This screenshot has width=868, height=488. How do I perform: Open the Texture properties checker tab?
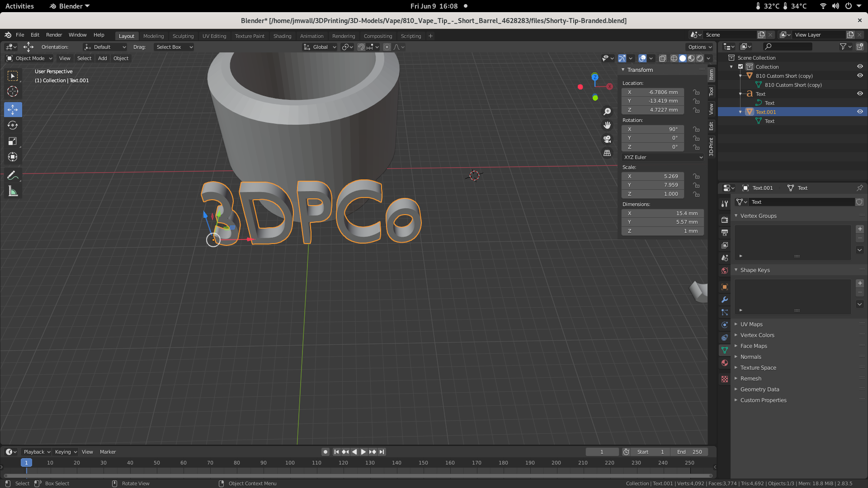click(x=725, y=379)
